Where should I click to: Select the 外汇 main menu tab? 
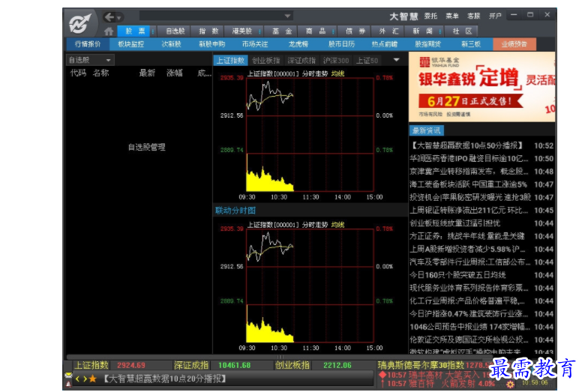click(389, 31)
